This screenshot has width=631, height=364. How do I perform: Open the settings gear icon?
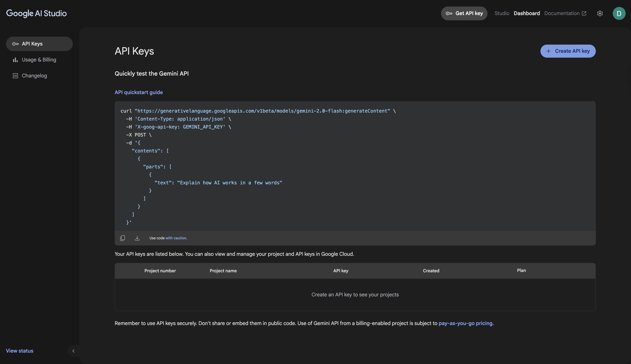click(x=600, y=13)
